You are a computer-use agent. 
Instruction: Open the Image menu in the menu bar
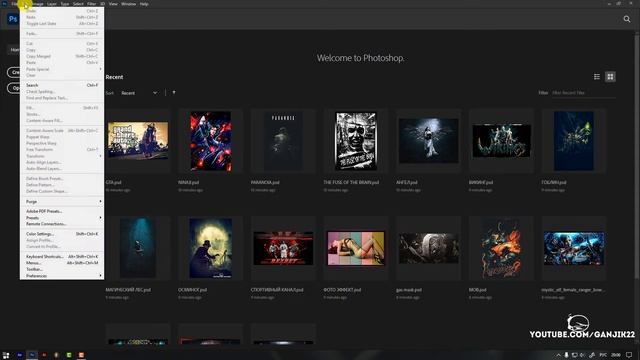[38, 4]
